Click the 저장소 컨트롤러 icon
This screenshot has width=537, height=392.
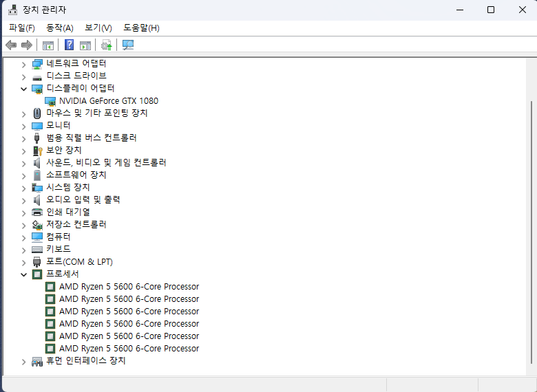coord(37,225)
